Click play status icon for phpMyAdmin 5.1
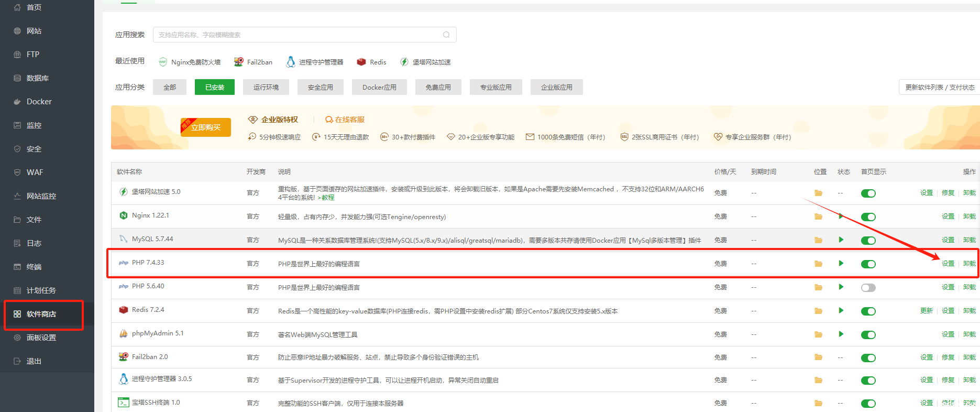 tap(841, 334)
